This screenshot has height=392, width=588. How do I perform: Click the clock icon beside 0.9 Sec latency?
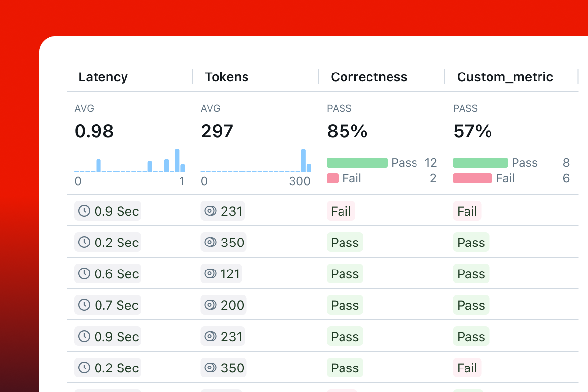click(83, 211)
